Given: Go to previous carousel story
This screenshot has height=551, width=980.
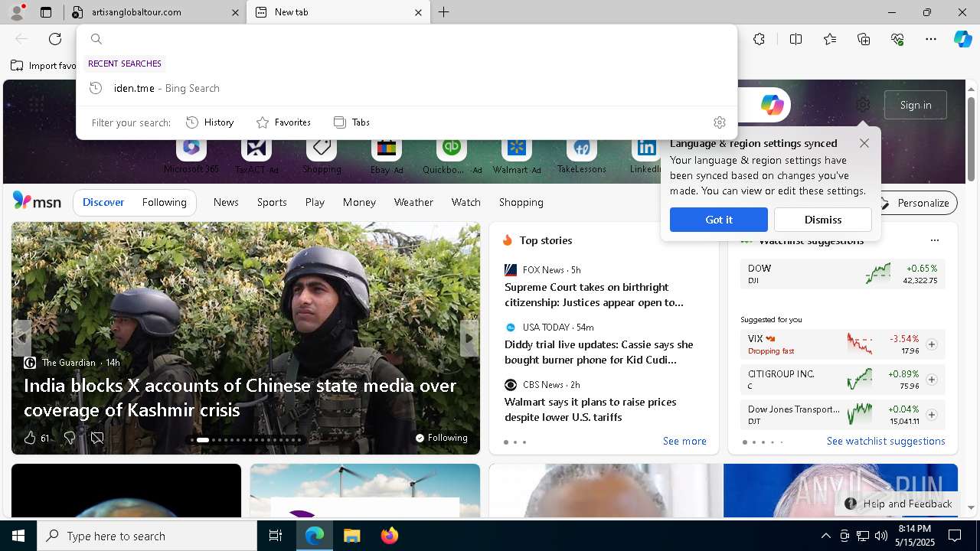Looking at the screenshot, I should pyautogui.click(x=22, y=338).
